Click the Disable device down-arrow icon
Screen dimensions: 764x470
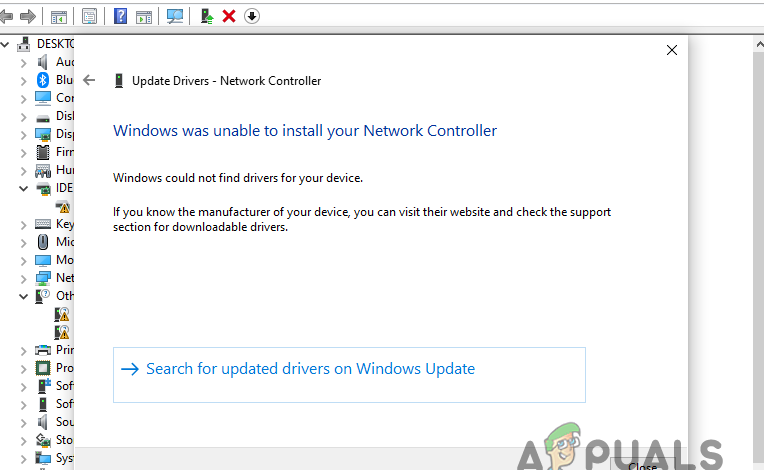coord(251,16)
